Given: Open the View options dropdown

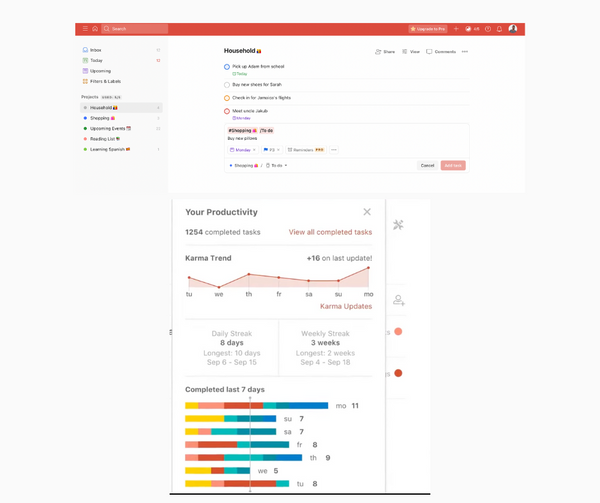Looking at the screenshot, I should (x=410, y=51).
